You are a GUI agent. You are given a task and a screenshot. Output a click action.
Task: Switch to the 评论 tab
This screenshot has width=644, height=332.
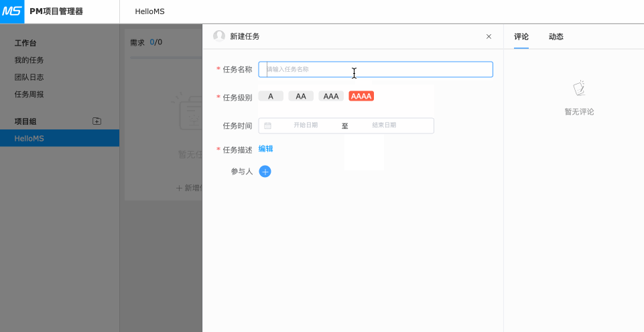point(521,37)
